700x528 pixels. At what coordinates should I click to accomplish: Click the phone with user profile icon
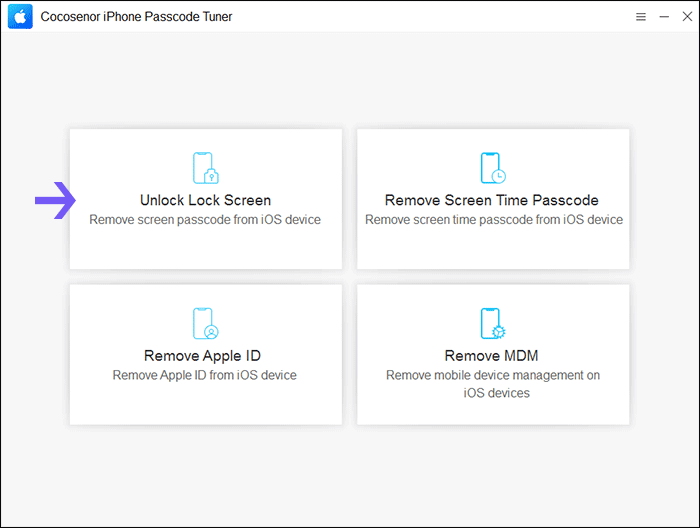pyautogui.click(x=205, y=323)
